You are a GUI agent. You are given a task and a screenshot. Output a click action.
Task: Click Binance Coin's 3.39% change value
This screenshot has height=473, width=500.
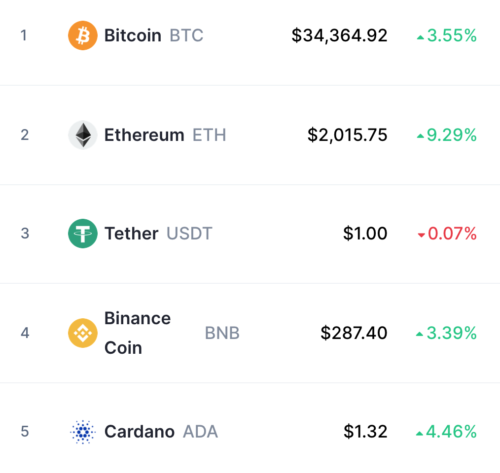(451, 333)
